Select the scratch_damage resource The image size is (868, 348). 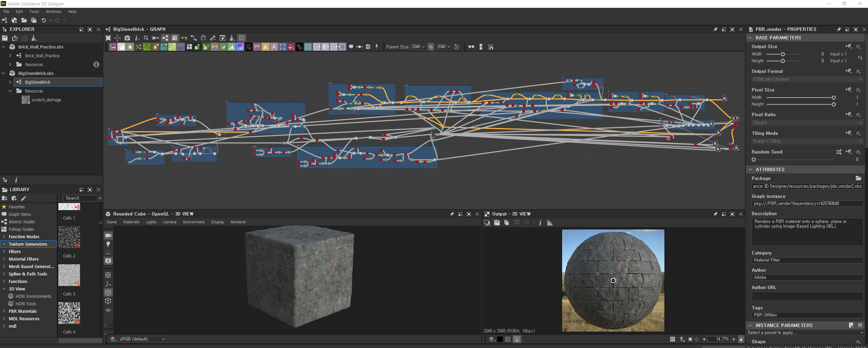click(x=46, y=100)
